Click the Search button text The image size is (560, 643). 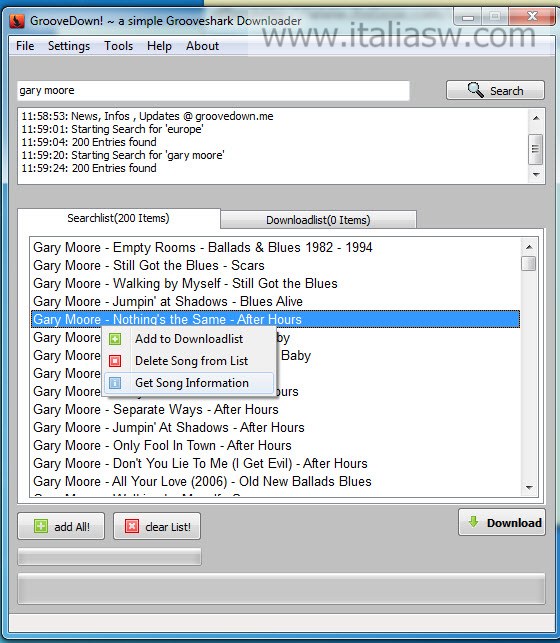pos(507,91)
